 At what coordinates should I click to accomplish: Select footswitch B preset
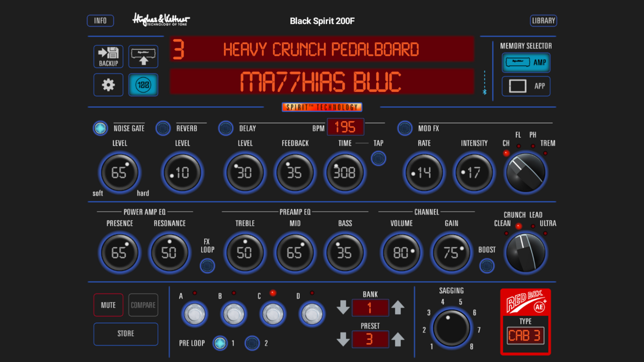coord(233,314)
